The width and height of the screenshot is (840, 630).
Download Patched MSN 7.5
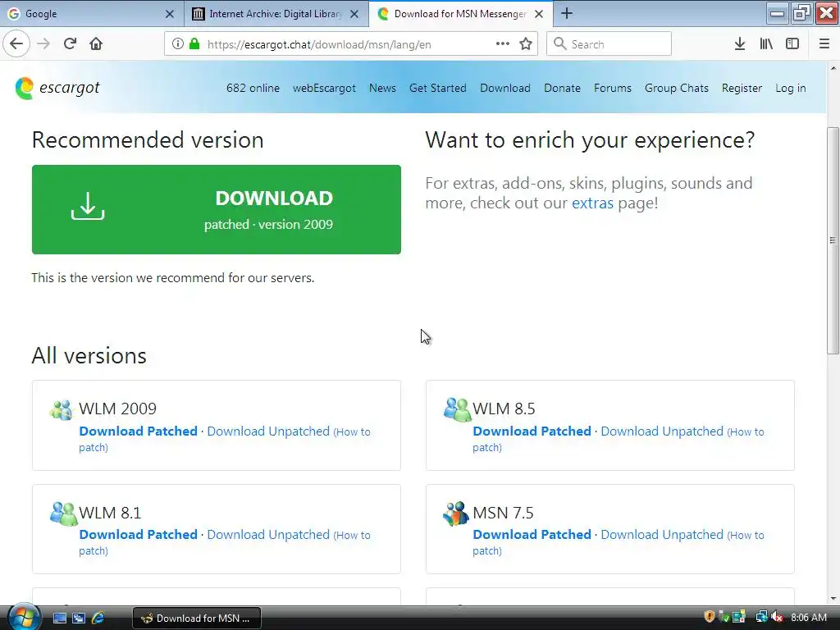[x=532, y=535]
